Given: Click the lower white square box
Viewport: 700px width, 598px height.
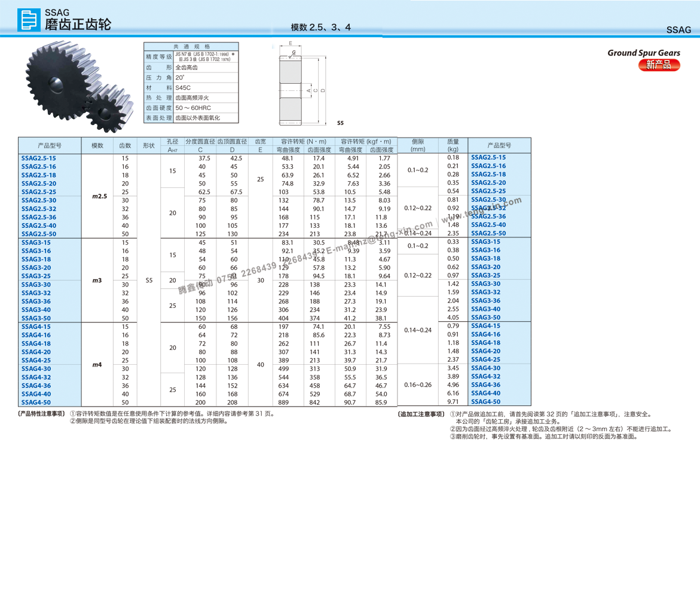Looking at the screenshot, I should point(291,109).
